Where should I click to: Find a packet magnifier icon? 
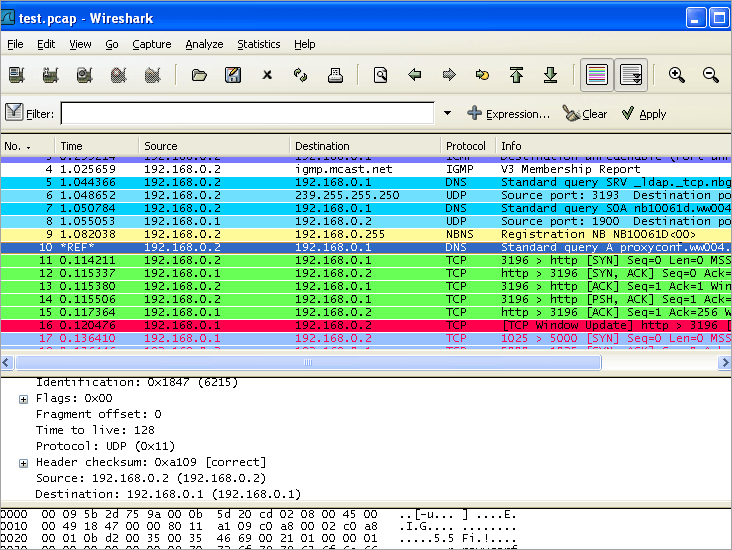380,75
